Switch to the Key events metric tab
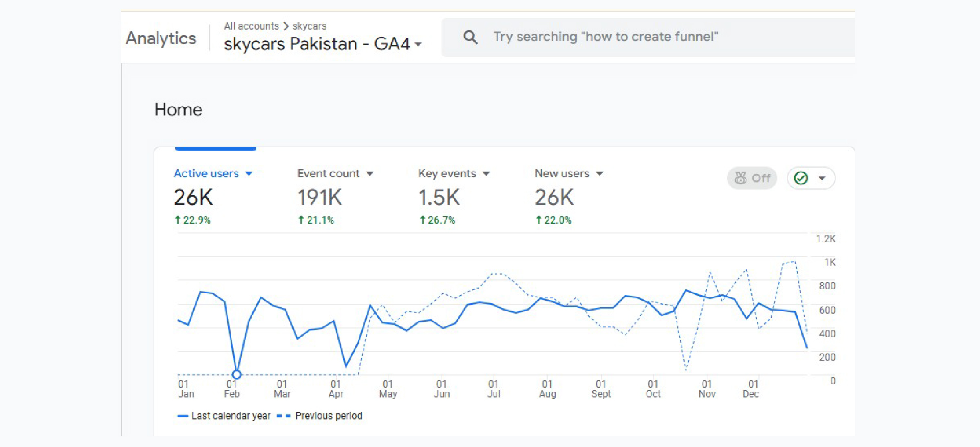The width and height of the screenshot is (980, 447). coord(447,174)
